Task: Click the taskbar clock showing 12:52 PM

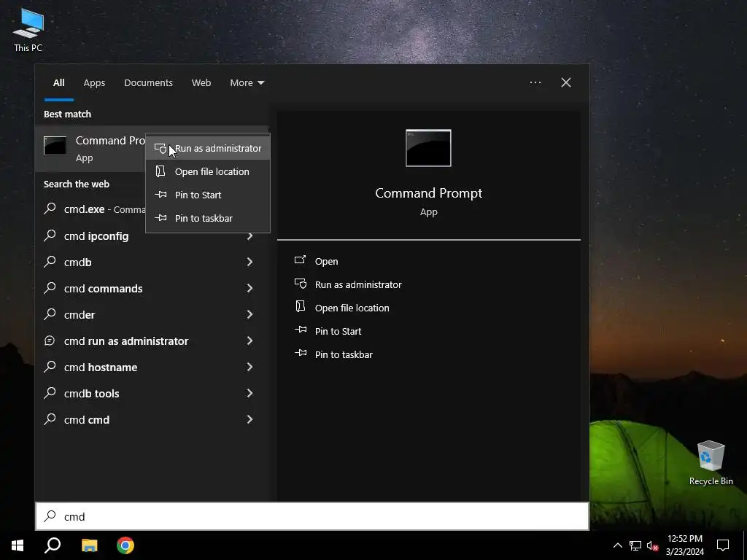Action: click(x=684, y=545)
